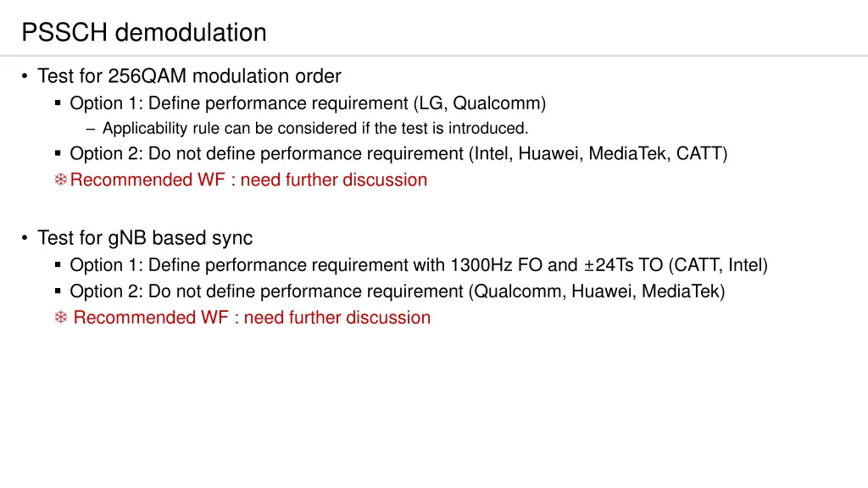Click the word '±24Ts TO' in Option 1
The image size is (868, 488).
(x=623, y=265)
